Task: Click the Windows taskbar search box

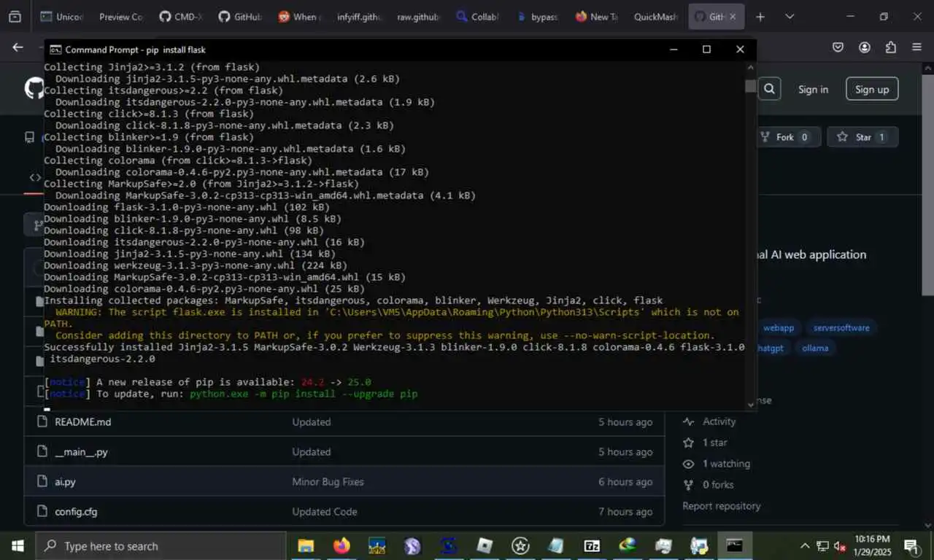Action: [x=161, y=546]
